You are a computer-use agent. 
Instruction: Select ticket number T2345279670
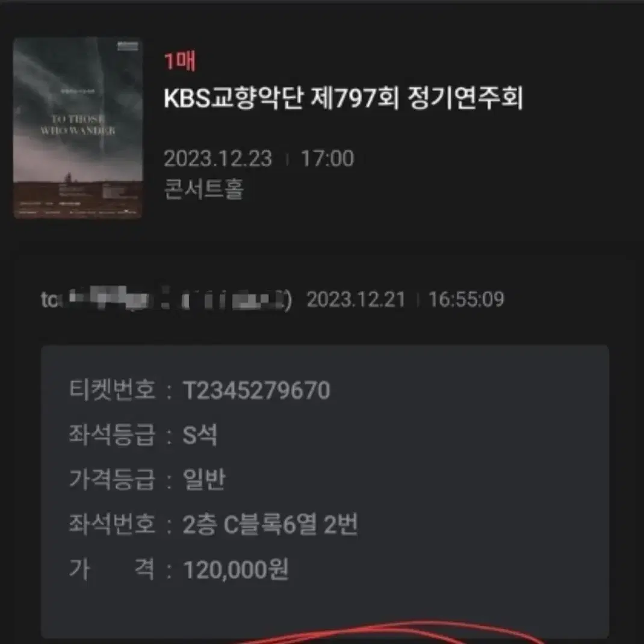(256, 390)
